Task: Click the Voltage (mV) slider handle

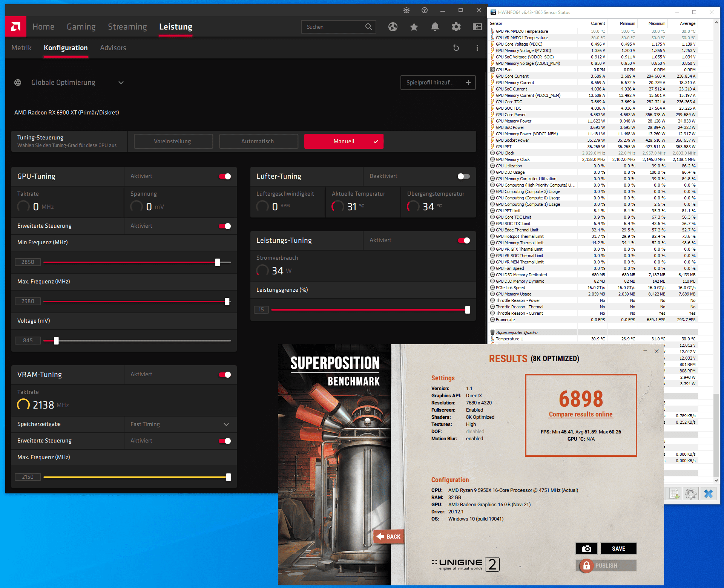Action: (56, 341)
